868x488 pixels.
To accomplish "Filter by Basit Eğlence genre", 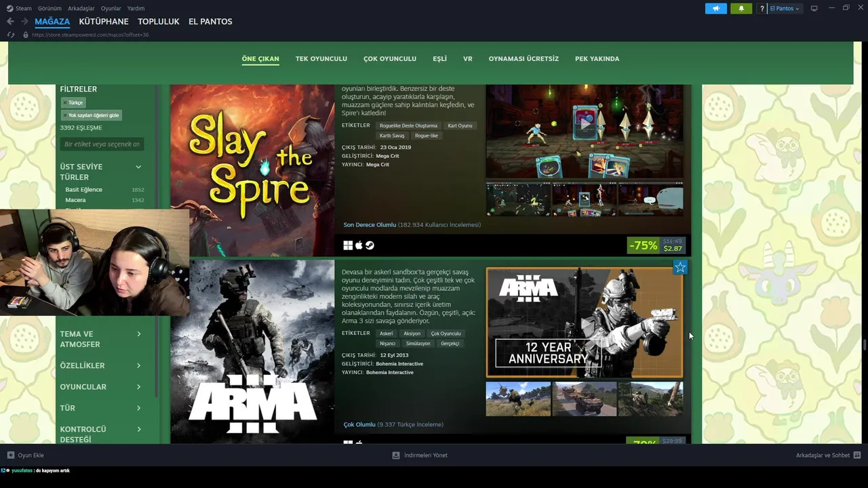I will 84,190.
